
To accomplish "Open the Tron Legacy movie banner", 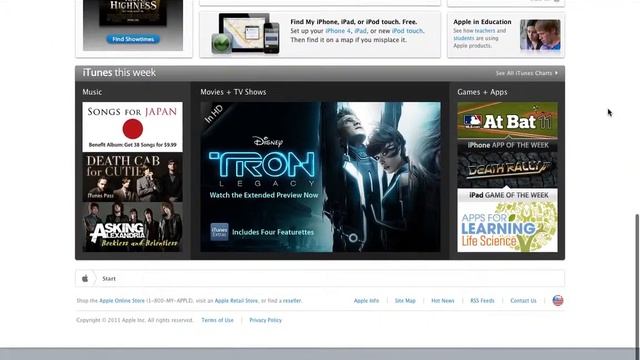I will tap(320, 177).
